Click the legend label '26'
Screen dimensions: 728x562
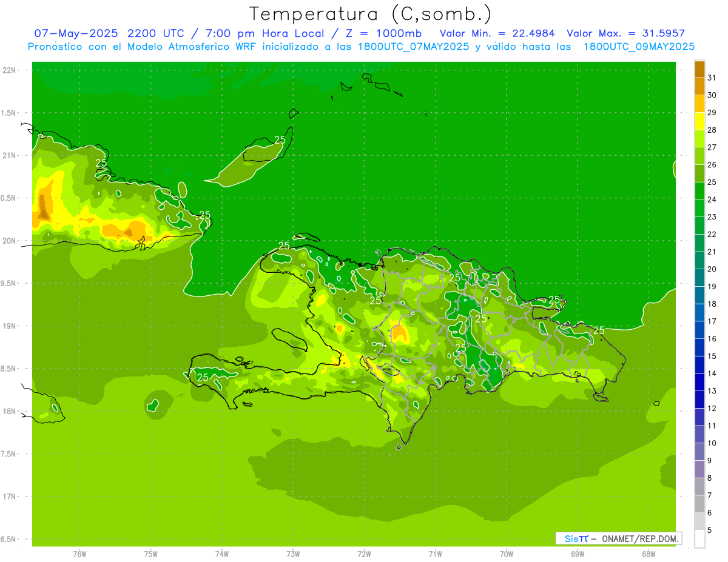point(712,164)
